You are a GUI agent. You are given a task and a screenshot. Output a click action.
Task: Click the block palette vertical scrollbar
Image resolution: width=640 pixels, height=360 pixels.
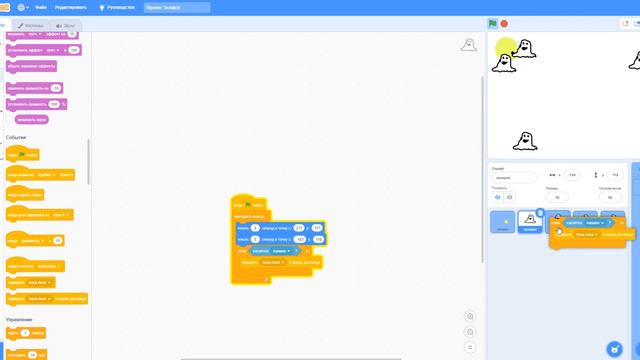tap(89, 162)
